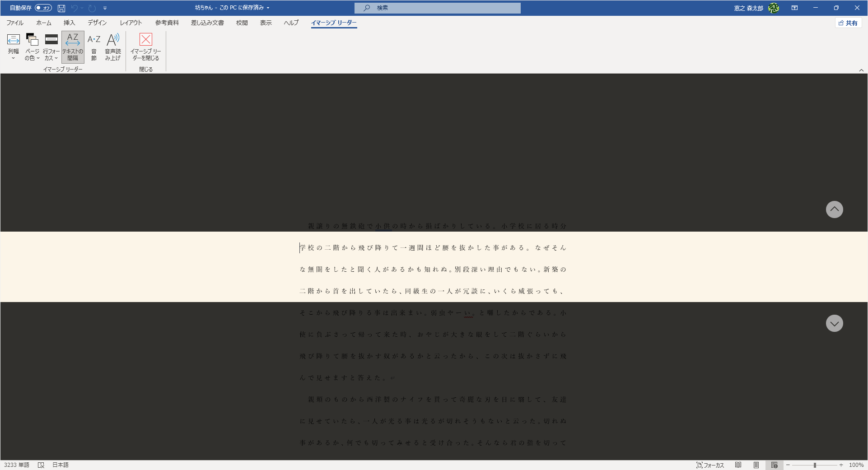Screen dimensions: 868x470
Task: Switch to Web Layout view icon
Action: [774, 465]
